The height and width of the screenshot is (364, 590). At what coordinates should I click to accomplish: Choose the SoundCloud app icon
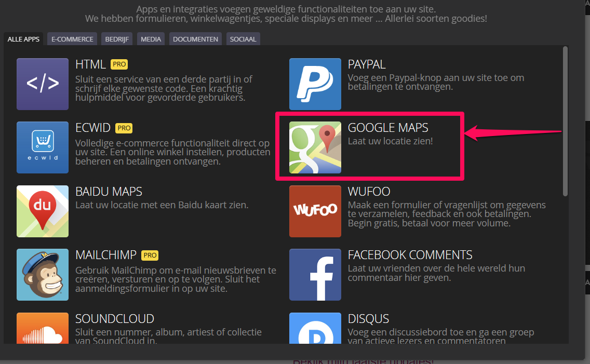[43, 328]
